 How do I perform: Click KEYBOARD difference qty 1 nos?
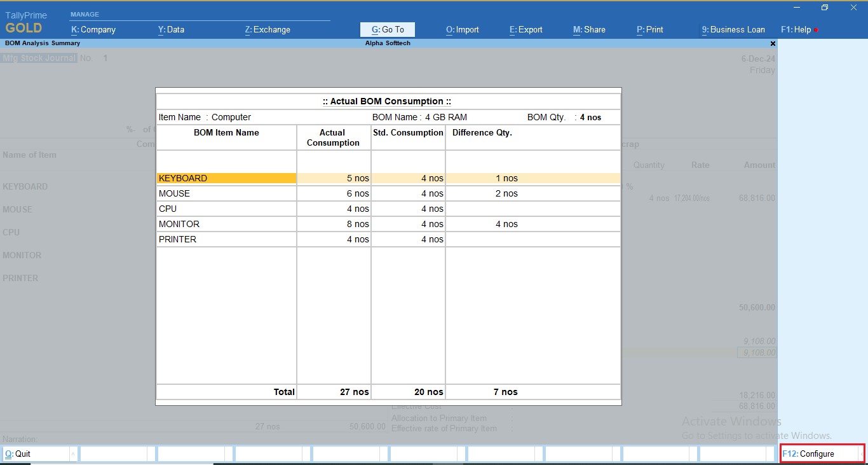[x=506, y=178]
